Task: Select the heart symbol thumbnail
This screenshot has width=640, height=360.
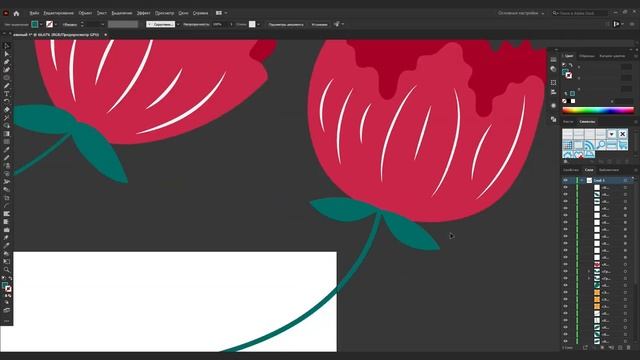Action: click(578, 155)
